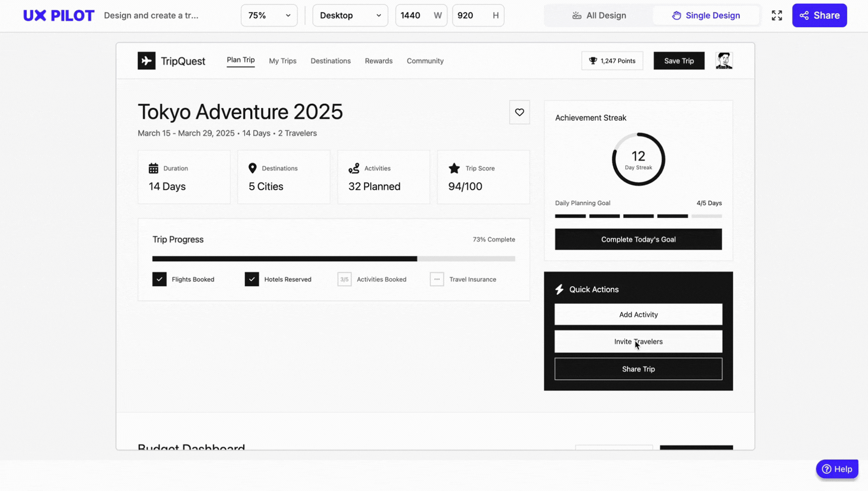
Task: Toggle the Hotels Reserved checkbox
Action: [252, 279]
